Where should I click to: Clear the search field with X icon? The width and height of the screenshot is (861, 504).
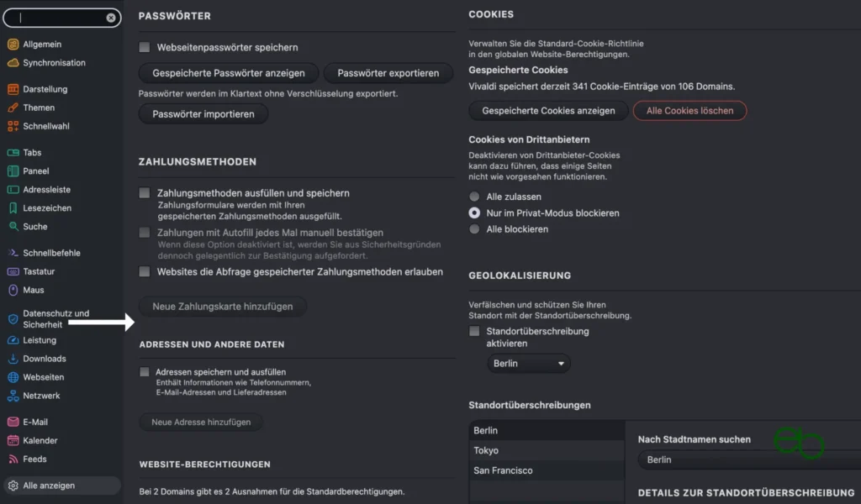[111, 18]
